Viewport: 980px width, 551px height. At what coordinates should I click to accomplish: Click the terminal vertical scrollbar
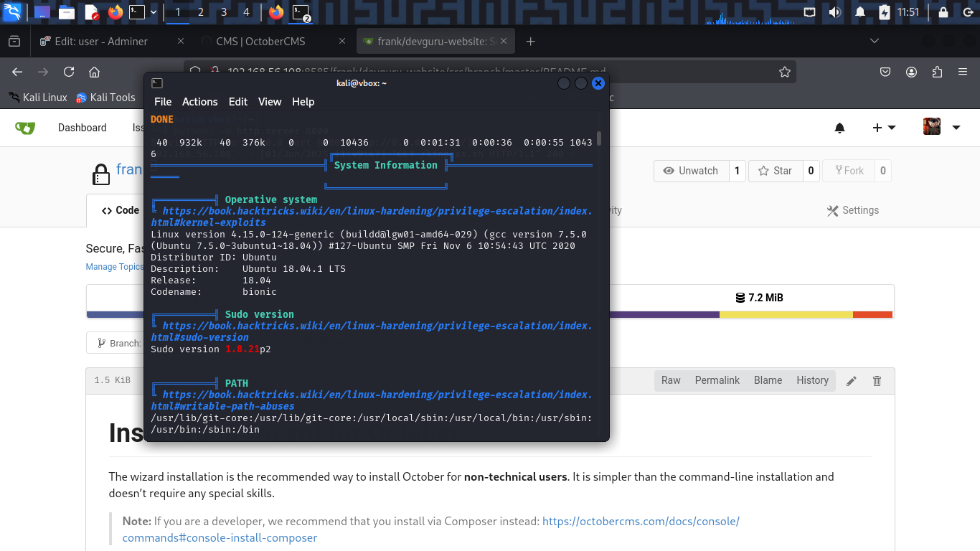599,139
